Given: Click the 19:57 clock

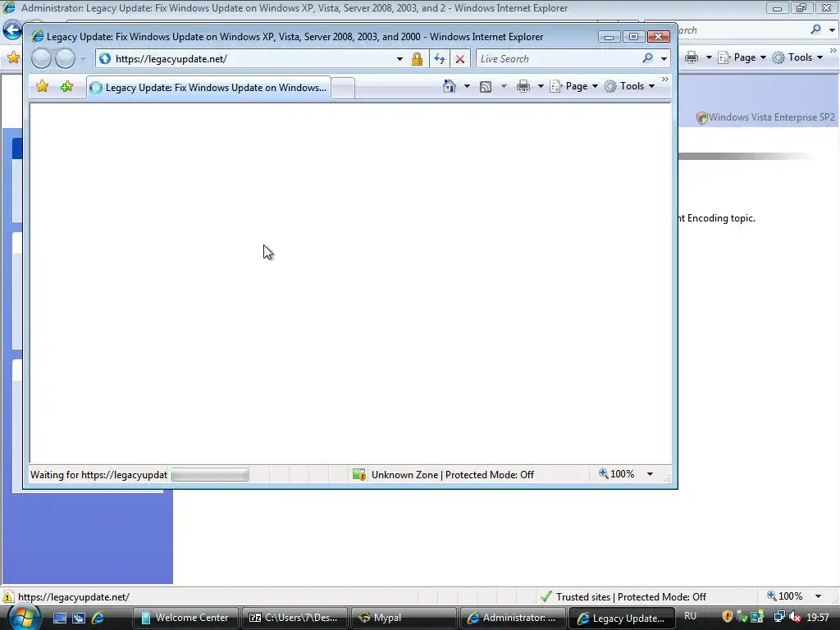Looking at the screenshot, I should coord(818,618).
